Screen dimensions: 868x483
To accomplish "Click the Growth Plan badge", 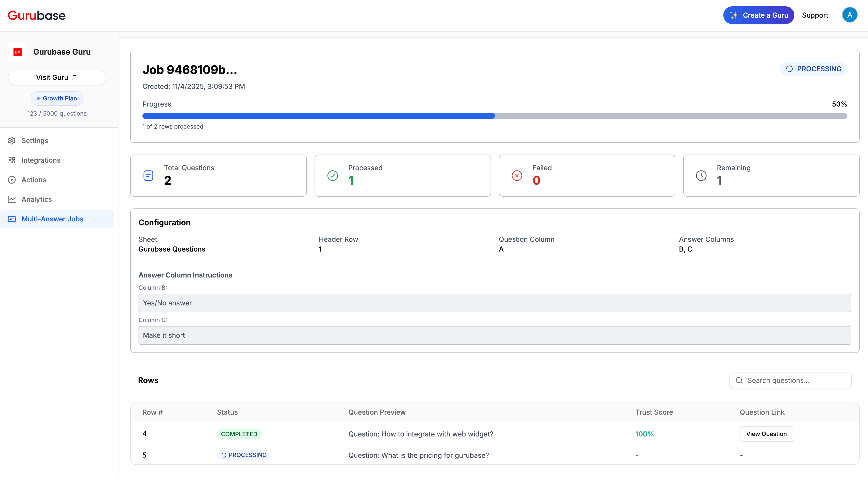I will click(57, 98).
